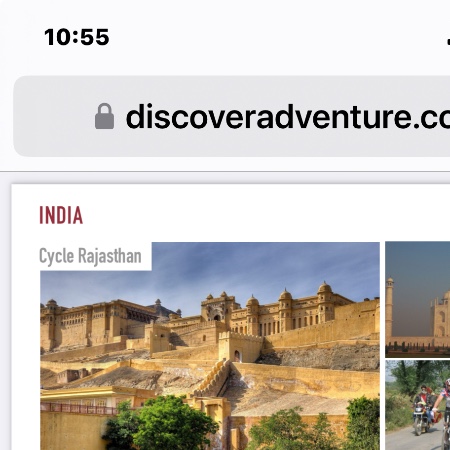This screenshot has width=450, height=450.
Task: Tap the signal indicator in status bar
Action: click(x=448, y=41)
